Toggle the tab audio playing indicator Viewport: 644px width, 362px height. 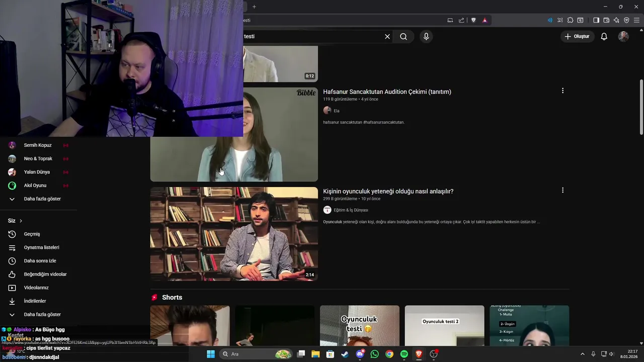point(550,20)
